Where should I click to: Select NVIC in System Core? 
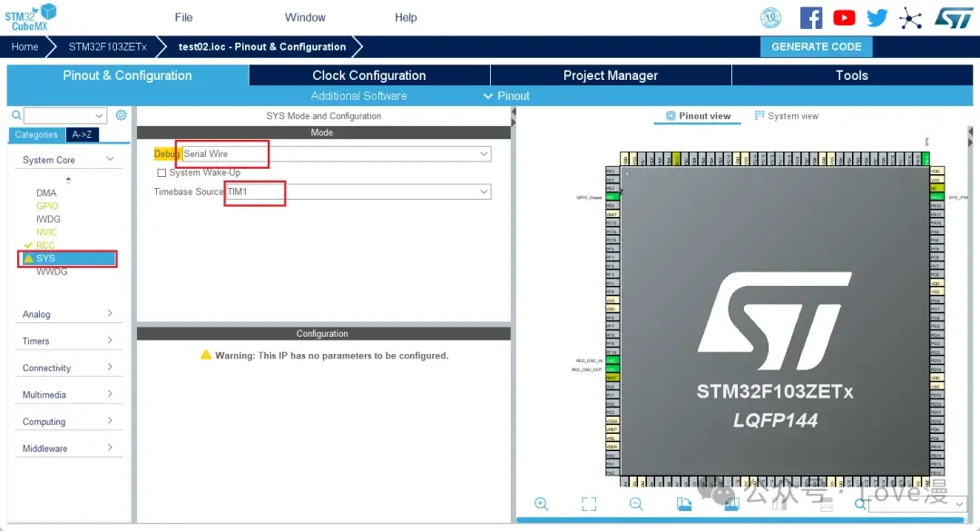(x=46, y=232)
